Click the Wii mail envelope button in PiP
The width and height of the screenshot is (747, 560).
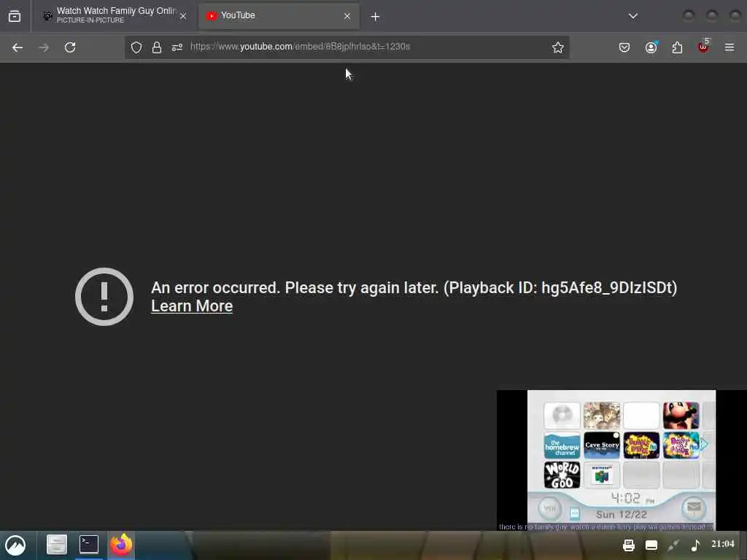[x=694, y=507]
